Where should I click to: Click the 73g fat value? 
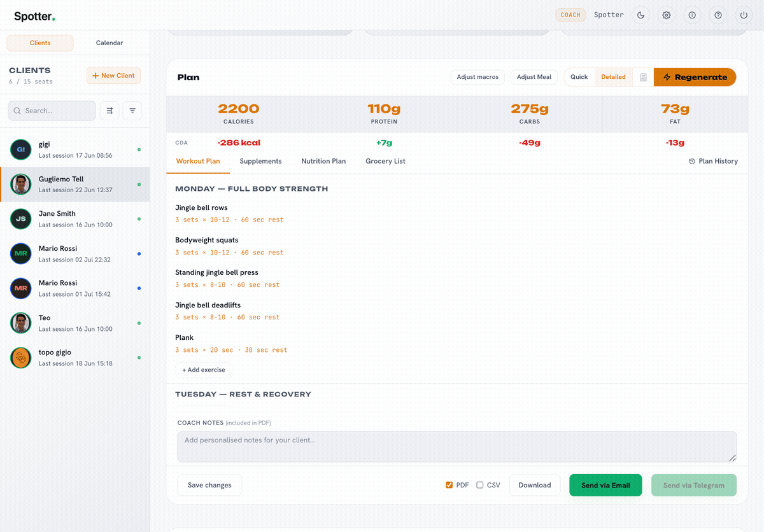click(x=675, y=109)
